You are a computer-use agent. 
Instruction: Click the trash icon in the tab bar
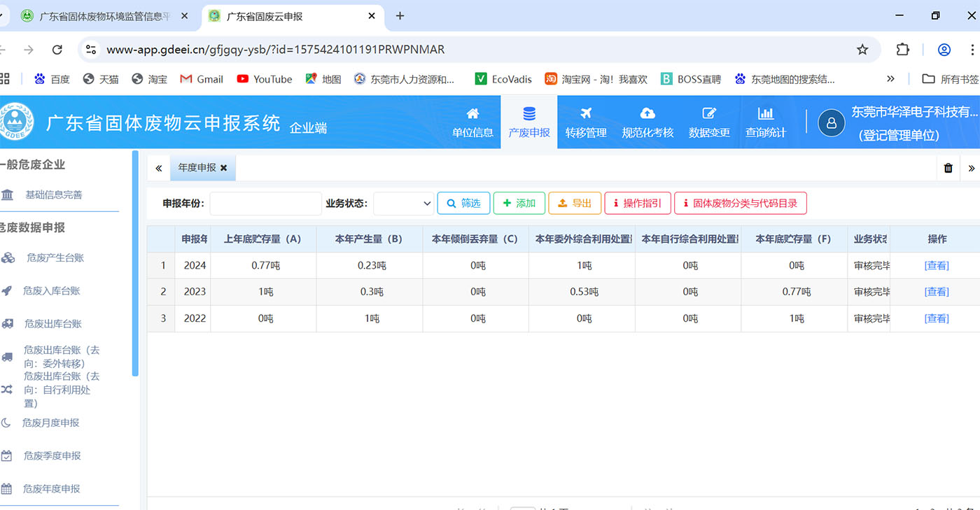pyautogui.click(x=948, y=168)
